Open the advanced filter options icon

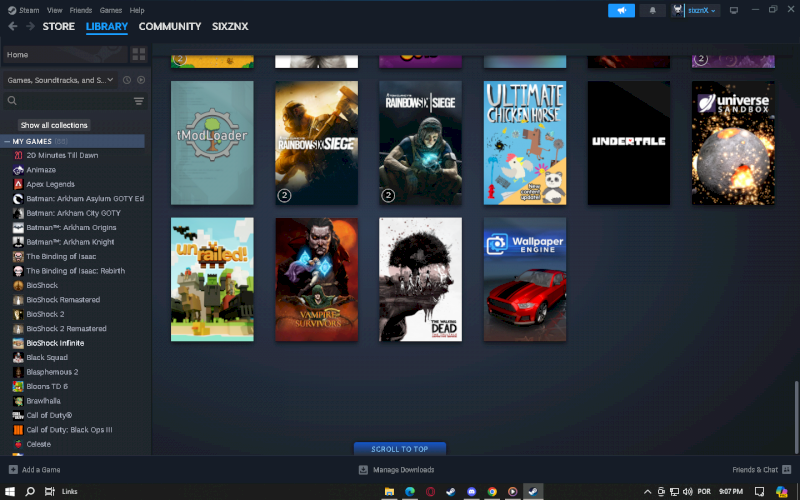(138, 101)
